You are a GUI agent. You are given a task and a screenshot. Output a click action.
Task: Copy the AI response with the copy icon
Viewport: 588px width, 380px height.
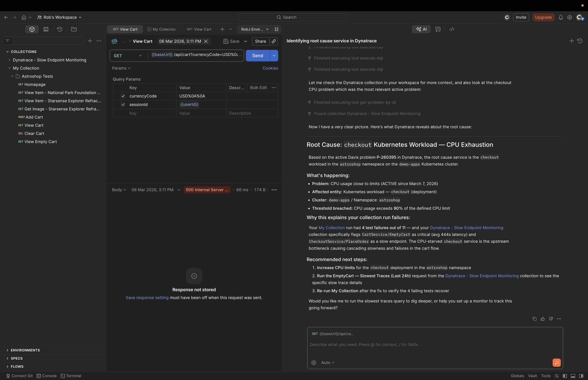click(534, 319)
